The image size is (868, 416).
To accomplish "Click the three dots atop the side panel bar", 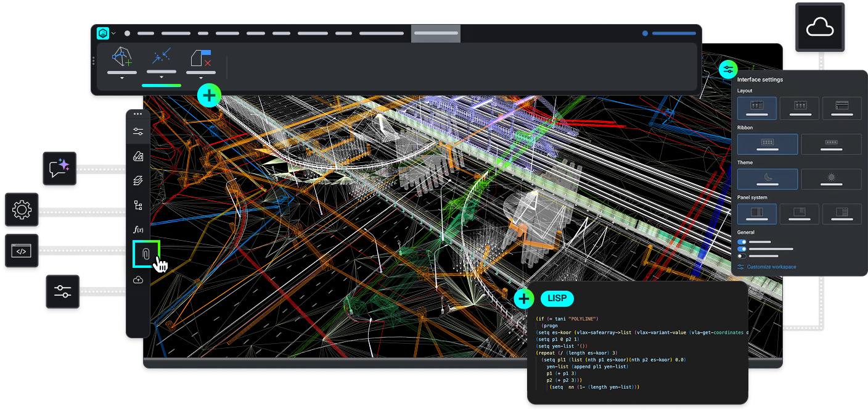I will [x=137, y=114].
